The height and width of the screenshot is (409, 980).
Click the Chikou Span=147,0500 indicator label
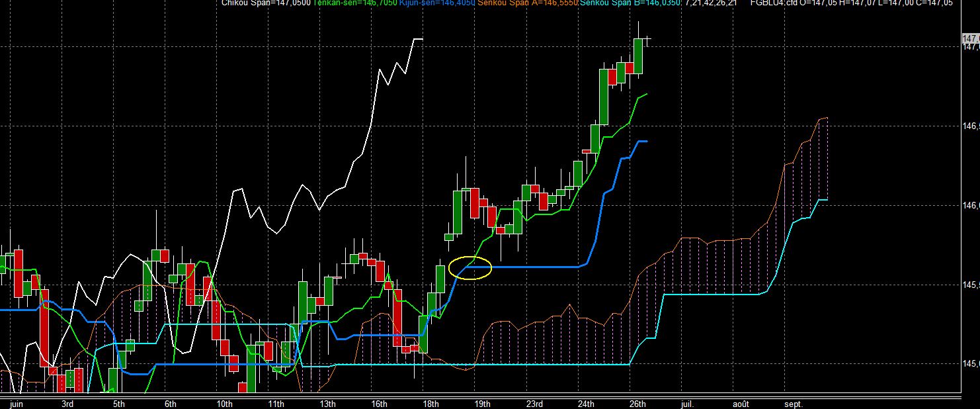266,3
